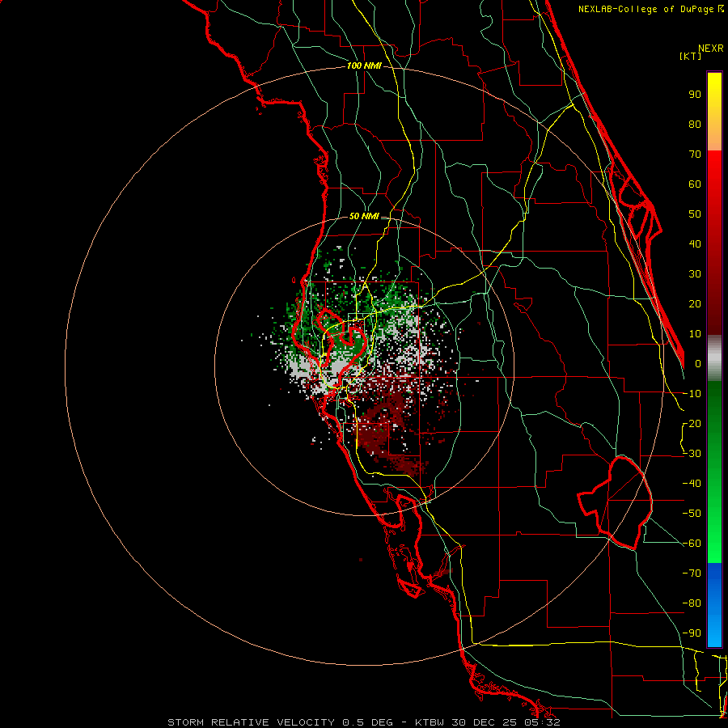Click the STORM RELATIVE VELOCITY caption text

click(x=251, y=722)
